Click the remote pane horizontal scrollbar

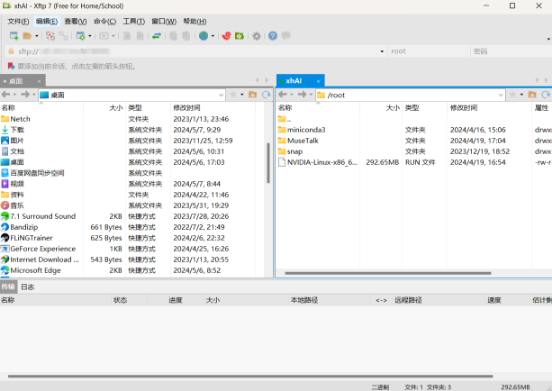388,273
